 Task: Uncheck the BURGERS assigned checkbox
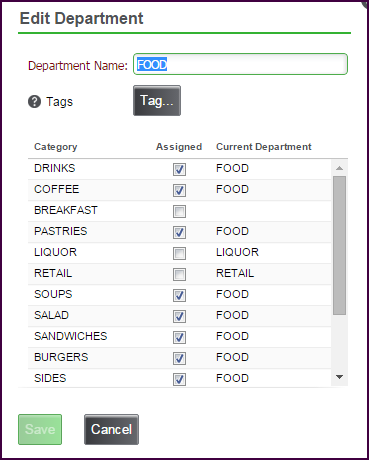pyautogui.click(x=179, y=358)
